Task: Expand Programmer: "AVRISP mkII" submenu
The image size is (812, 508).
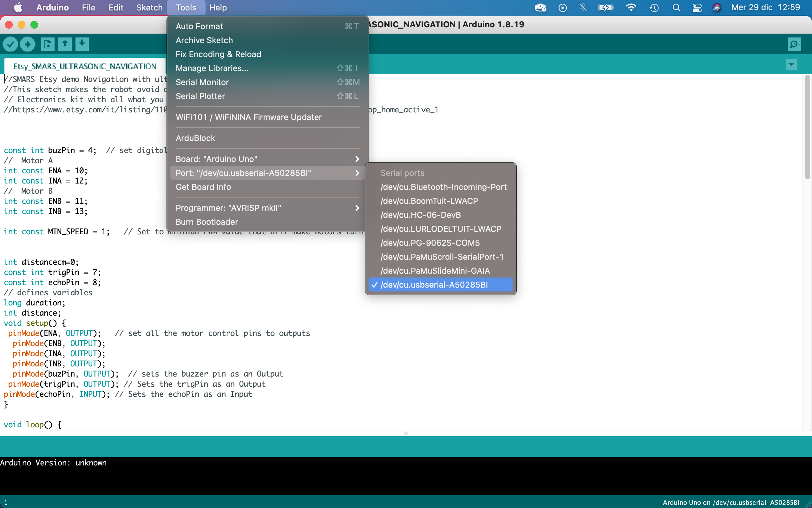Action: pos(267,208)
